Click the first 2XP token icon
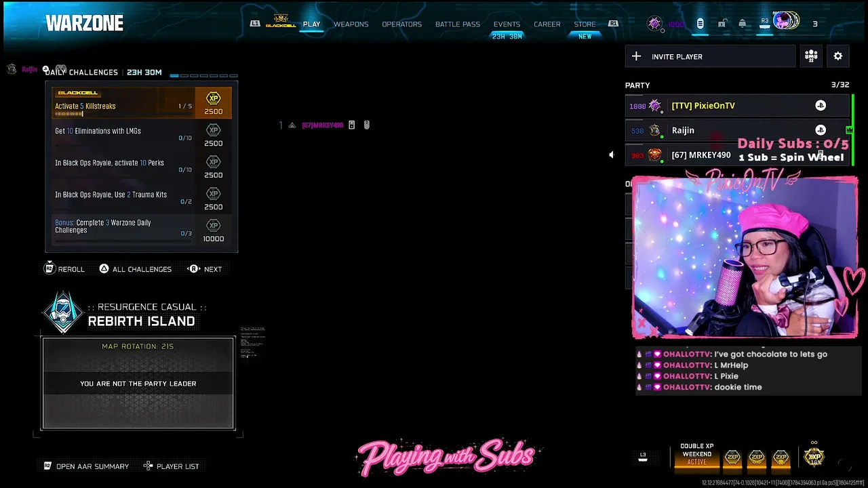Image resolution: width=868 pixels, height=488 pixels. (x=732, y=457)
